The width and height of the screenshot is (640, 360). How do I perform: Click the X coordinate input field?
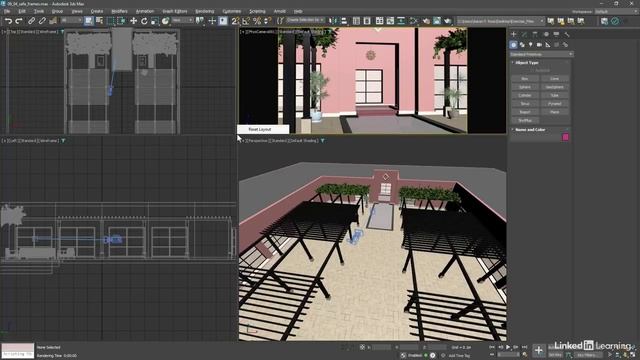coord(381,347)
